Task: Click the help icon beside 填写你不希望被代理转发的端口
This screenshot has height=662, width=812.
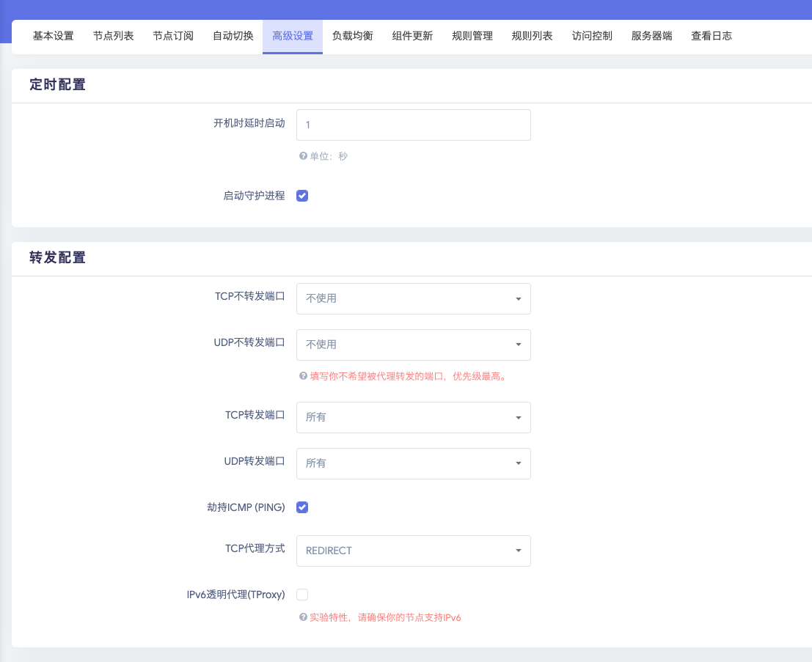Action: tap(303, 376)
